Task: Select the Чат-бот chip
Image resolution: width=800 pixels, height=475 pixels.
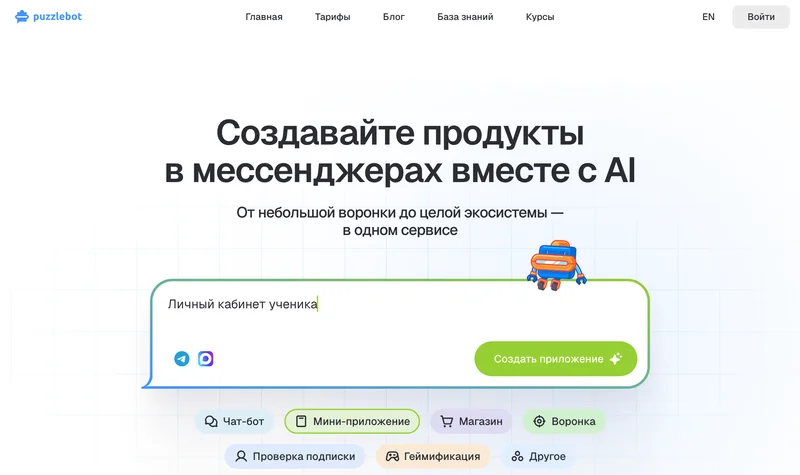Action: pos(234,421)
